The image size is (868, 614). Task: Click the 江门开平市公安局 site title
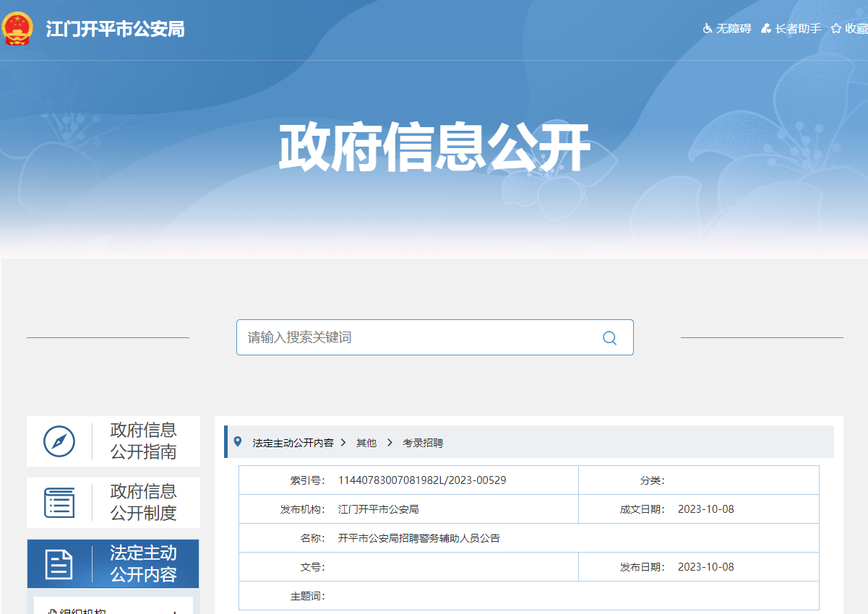pos(116,29)
